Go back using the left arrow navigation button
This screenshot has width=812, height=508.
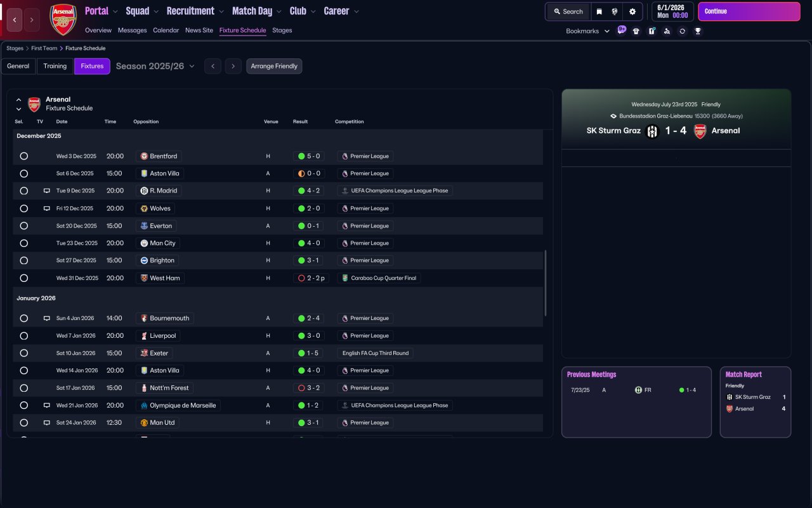[x=15, y=20]
